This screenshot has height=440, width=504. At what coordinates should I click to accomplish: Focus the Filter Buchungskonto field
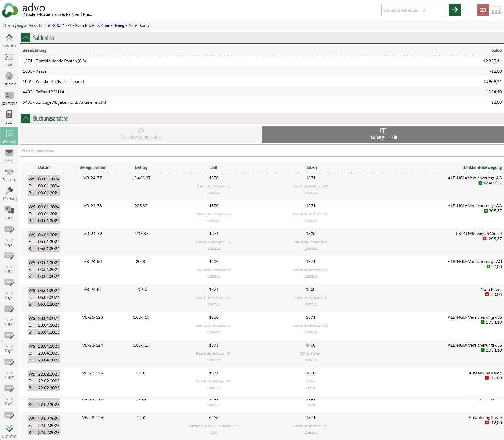click(262, 150)
